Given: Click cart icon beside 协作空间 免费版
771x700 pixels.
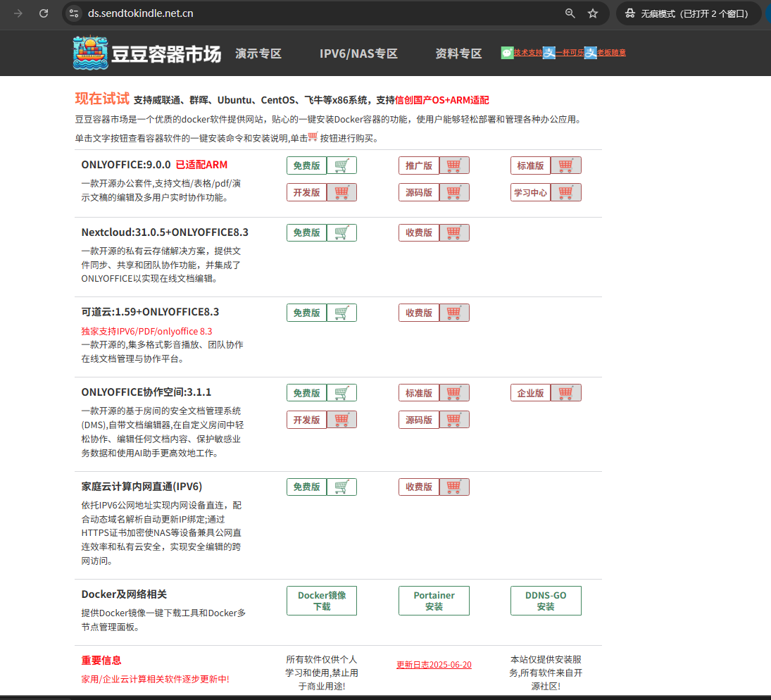Looking at the screenshot, I should point(341,393).
